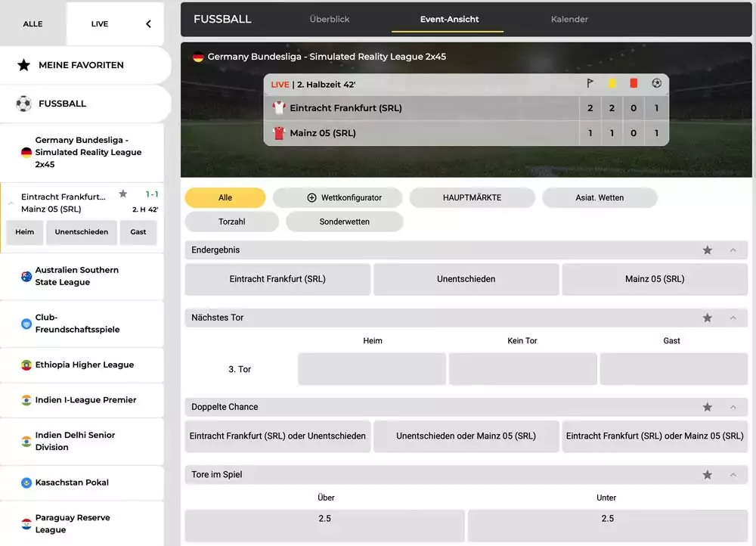Bet Unter 2.5 goals
This screenshot has height=546, width=756.
coord(608,526)
